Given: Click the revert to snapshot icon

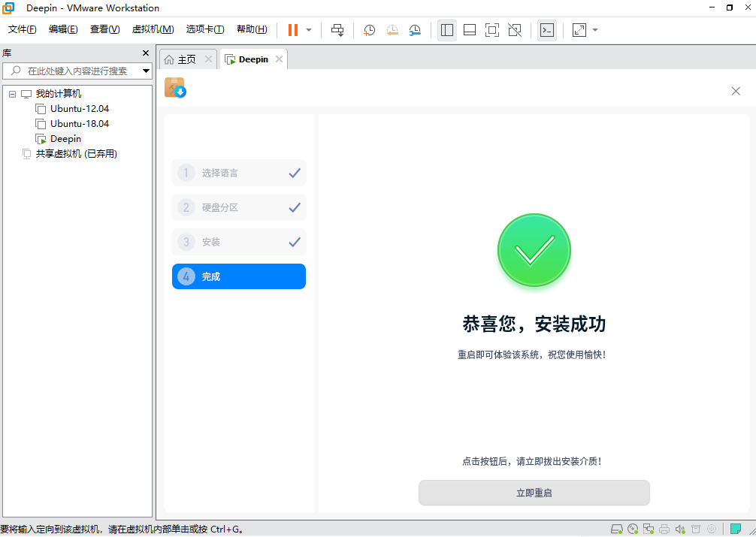Looking at the screenshot, I should 392,30.
